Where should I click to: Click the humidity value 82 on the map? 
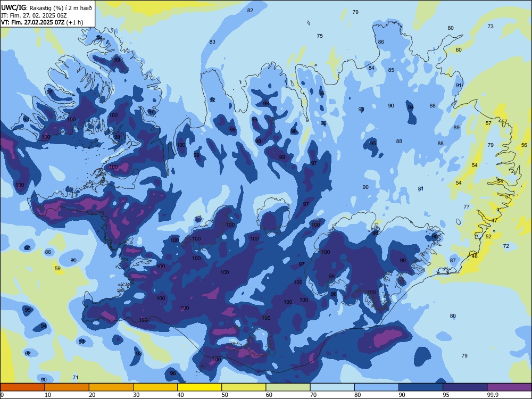[x=250, y=11]
